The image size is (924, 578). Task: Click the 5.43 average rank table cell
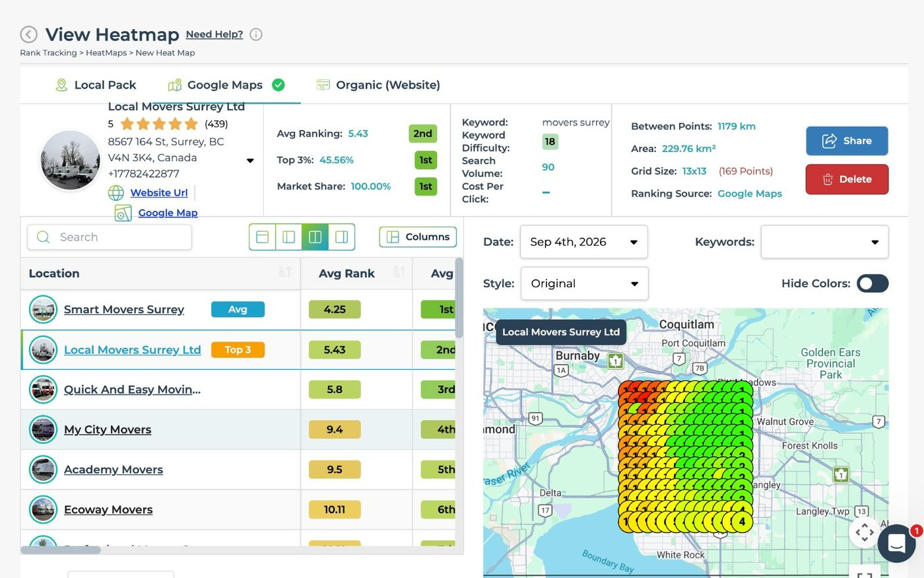pos(335,349)
